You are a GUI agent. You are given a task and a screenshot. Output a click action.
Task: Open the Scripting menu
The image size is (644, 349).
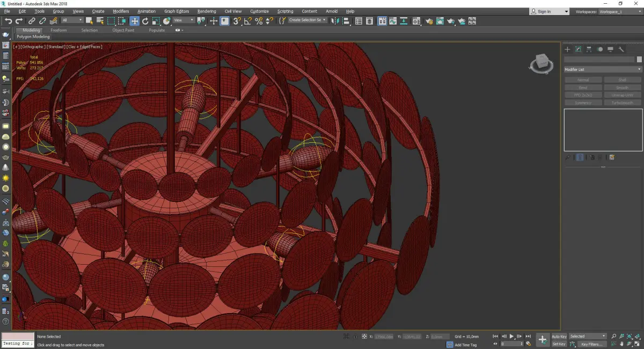(x=286, y=11)
